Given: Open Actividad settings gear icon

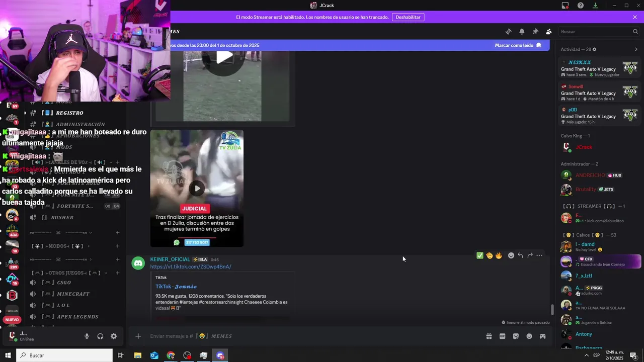Looking at the screenshot, I should coord(594,49).
